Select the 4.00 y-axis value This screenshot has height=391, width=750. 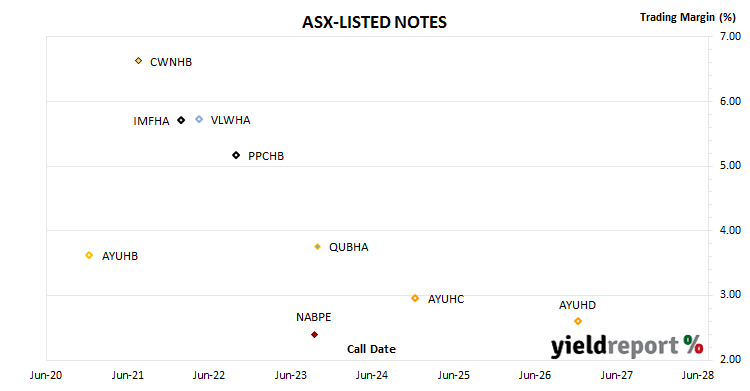click(x=730, y=230)
